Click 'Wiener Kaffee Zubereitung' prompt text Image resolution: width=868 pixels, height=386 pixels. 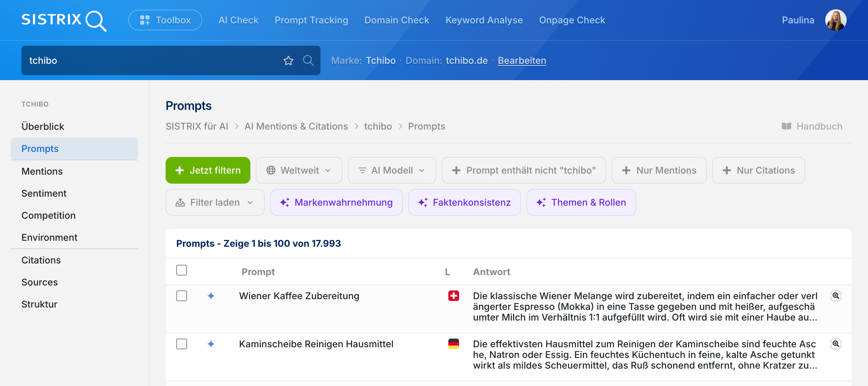(x=299, y=296)
